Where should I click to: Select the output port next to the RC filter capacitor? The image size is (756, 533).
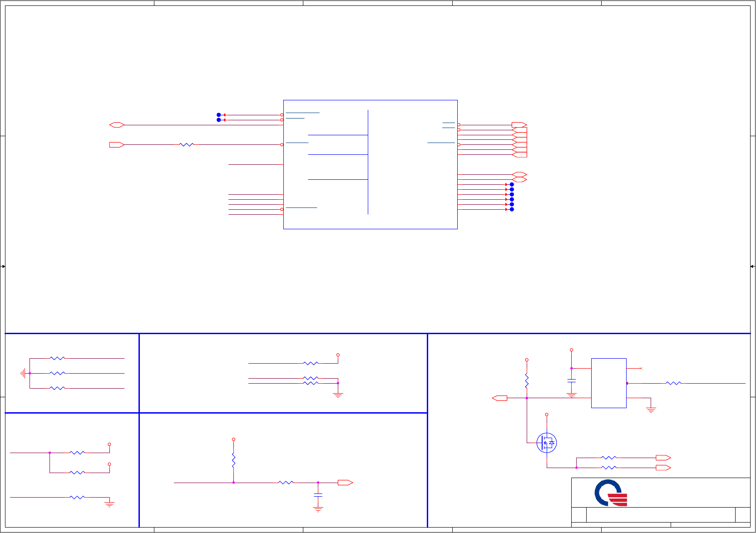[x=346, y=483]
